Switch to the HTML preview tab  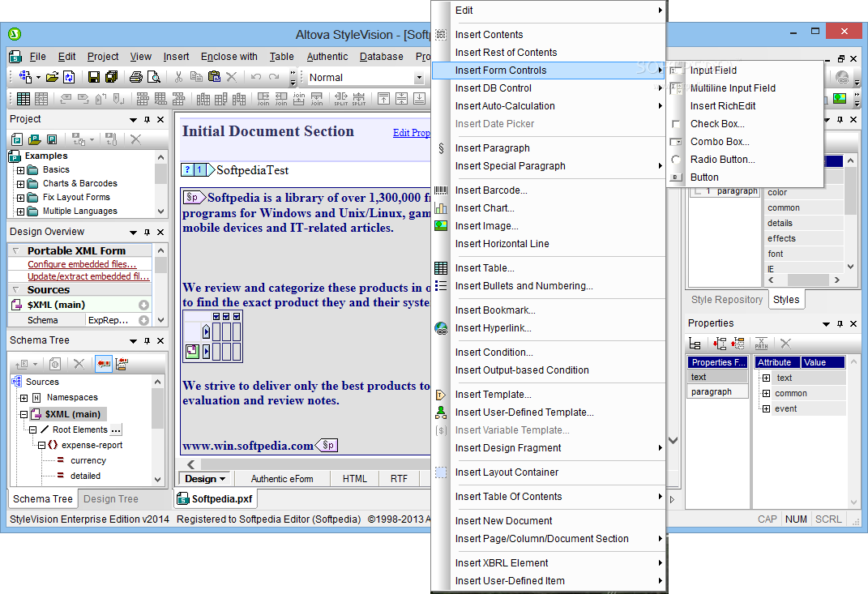pyautogui.click(x=355, y=479)
